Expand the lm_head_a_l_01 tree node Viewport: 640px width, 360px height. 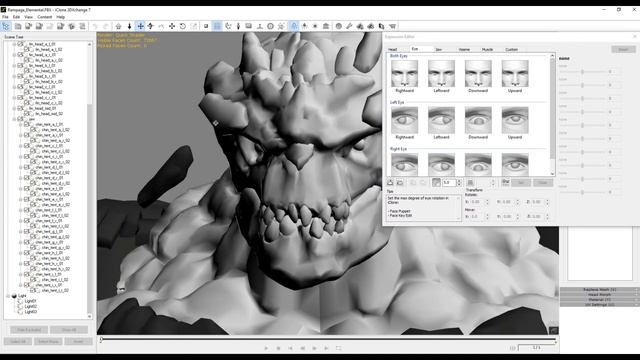[14, 44]
